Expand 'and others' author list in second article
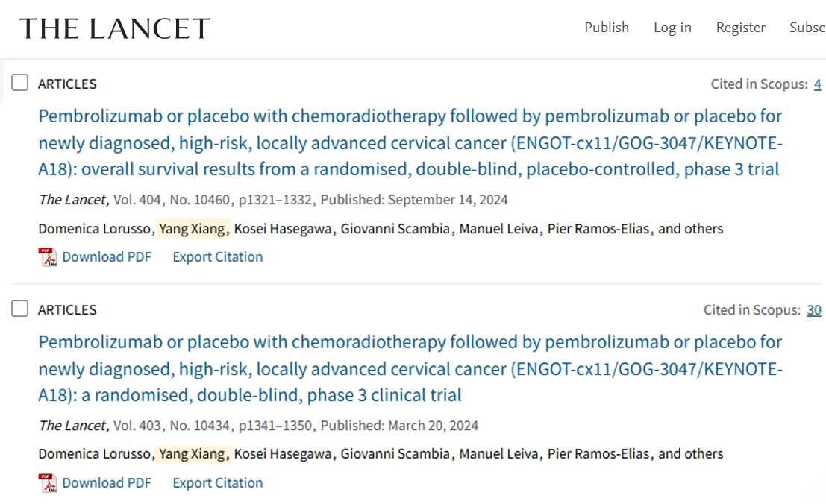 [x=691, y=454]
